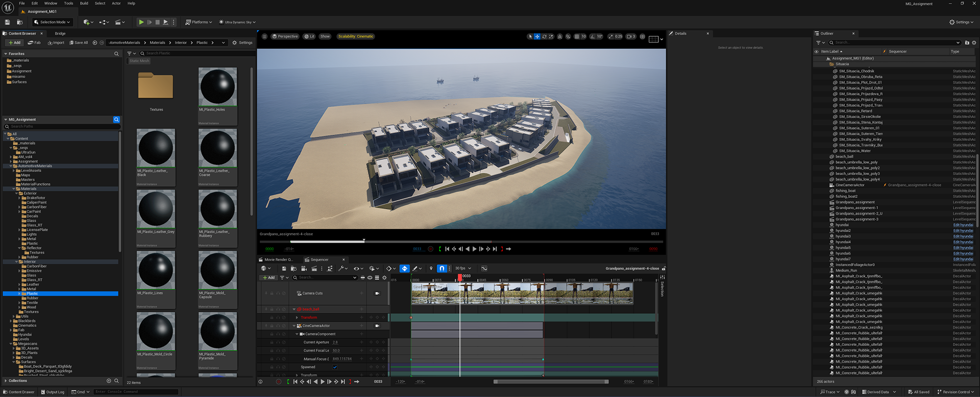Image resolution: width=980 pixels, height=397 pixels.
Task: Toggle the Sequencer snapping magnet button
Action: [x=442, y=268]
